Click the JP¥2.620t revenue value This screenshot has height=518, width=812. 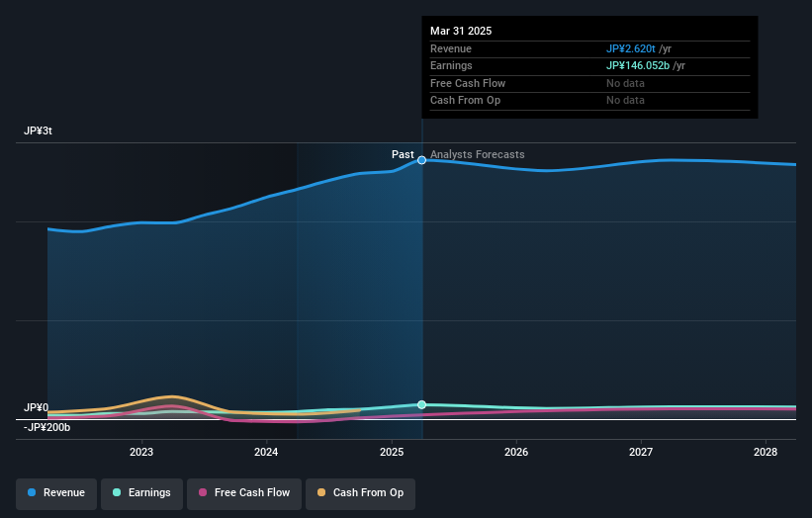point(631,48)
